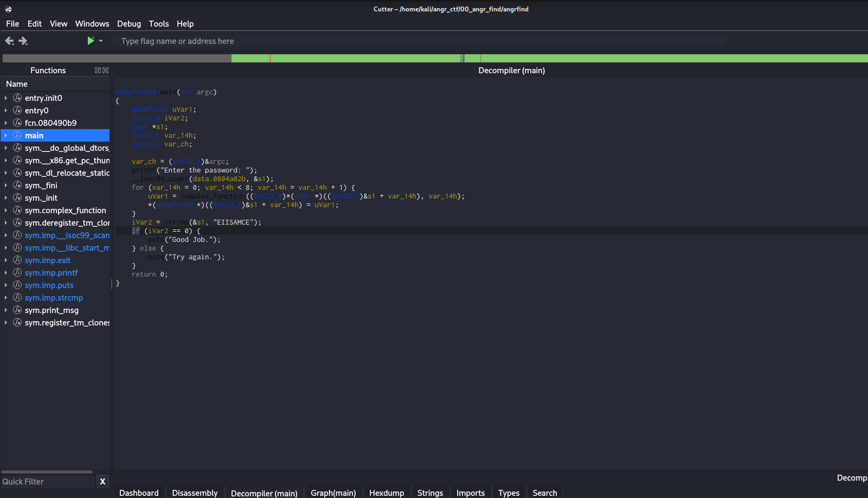Expand the sym.print_msg tree node
This screenshot has width=868, height=498.
(x=6, y=310)
